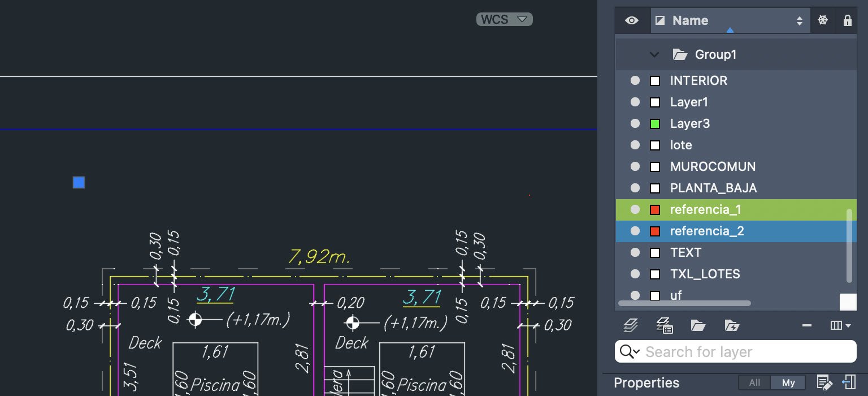Select the Group1 layer group row

click(x=736, y=55)
